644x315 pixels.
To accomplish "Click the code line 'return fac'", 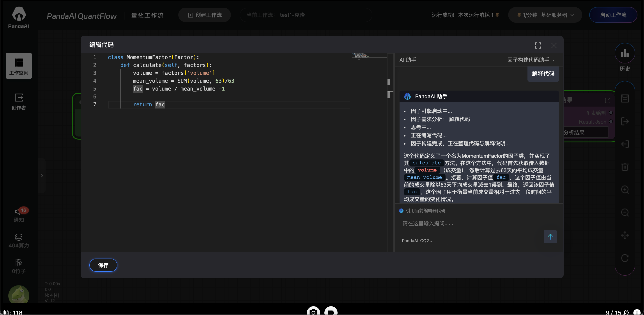I will point(149,104).
